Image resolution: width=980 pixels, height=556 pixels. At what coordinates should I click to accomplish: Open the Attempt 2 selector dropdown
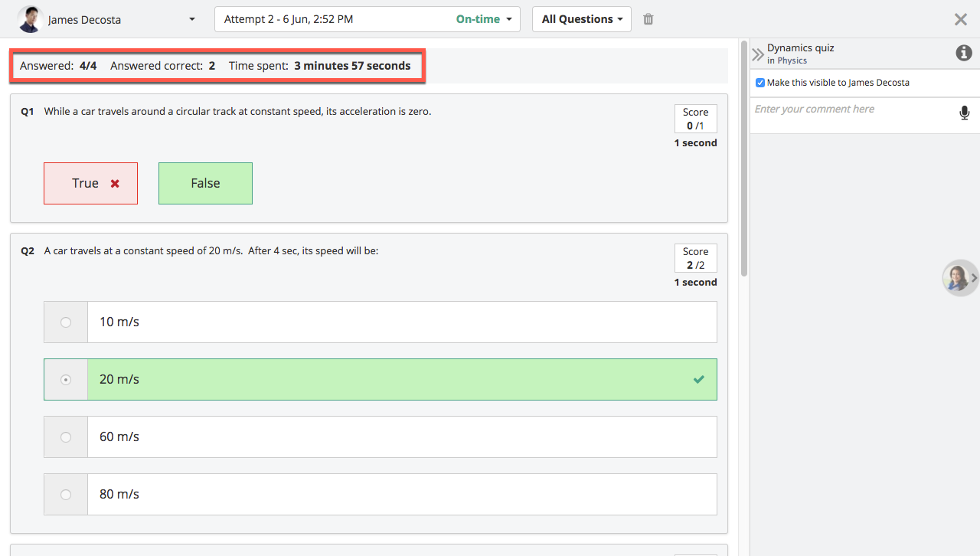367,19
